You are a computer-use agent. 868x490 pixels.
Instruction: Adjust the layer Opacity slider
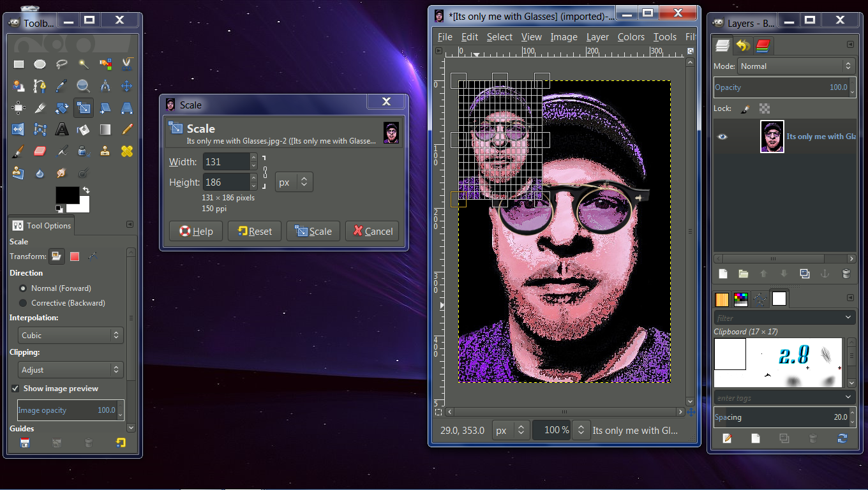[784, 87]
